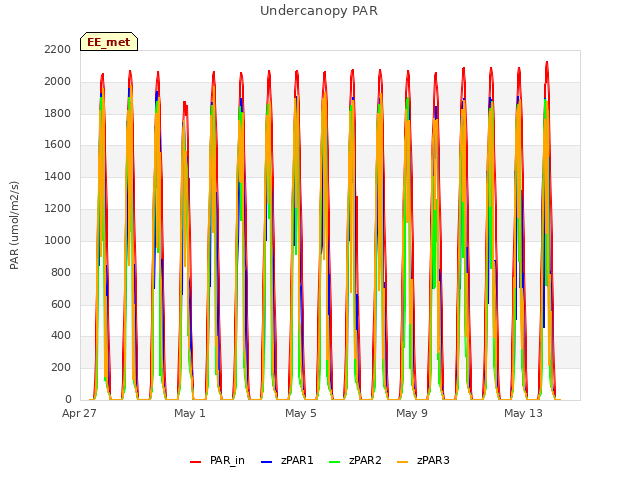640x480 pixels.
Task: Click the 1800 y-axis tick label
Action: (58, 113)
